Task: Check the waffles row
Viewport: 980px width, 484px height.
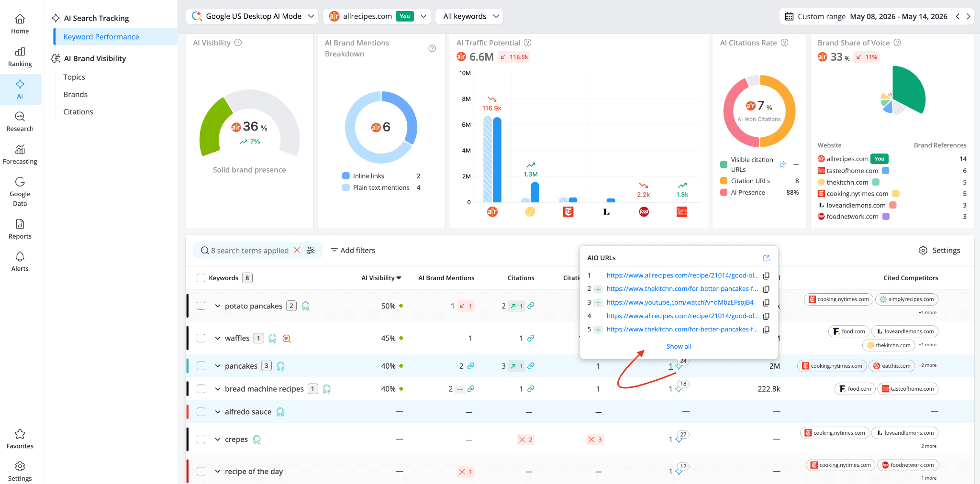Action: [201, 338]
